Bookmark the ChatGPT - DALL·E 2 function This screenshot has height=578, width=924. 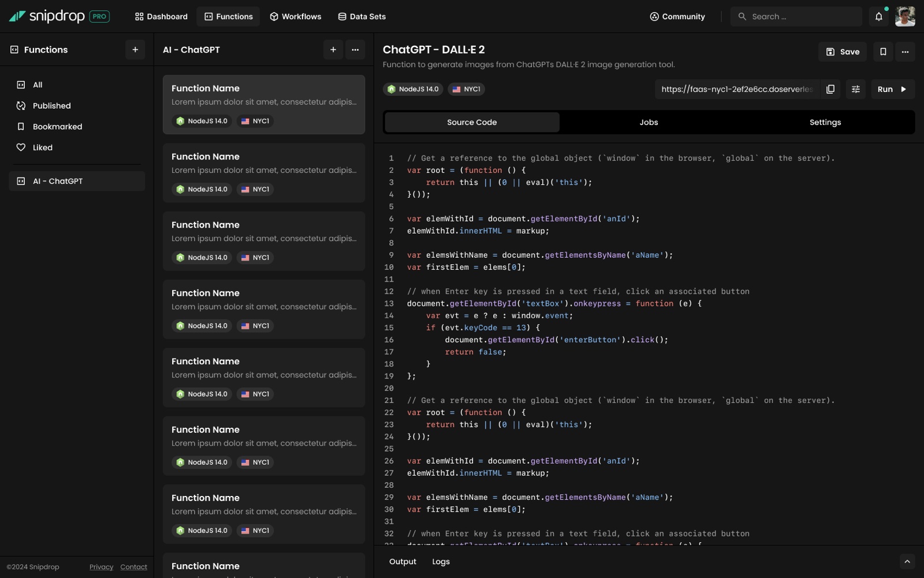click(x=883, y=52)
